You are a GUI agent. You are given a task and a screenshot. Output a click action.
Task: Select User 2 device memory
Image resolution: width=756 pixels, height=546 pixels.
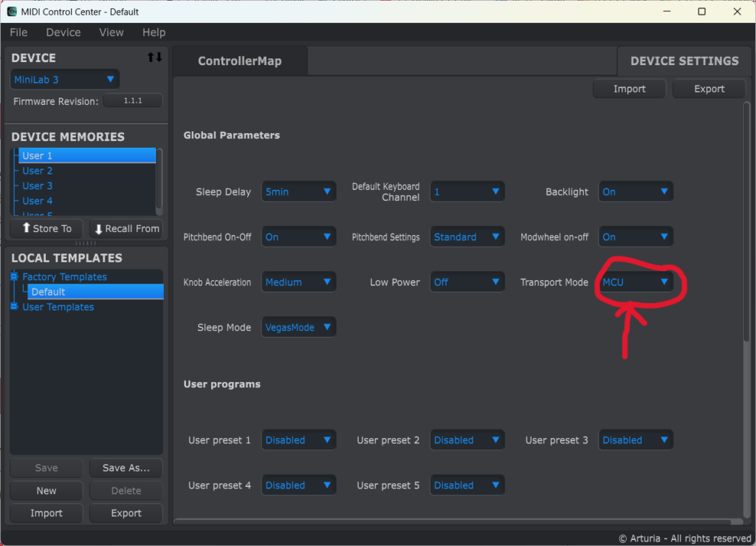point(87,171)
